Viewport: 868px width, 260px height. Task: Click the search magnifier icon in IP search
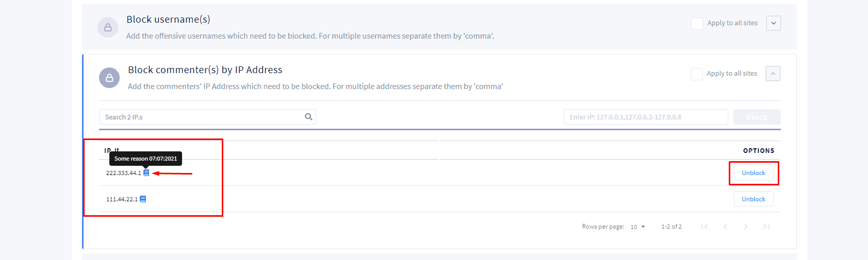click(308, 117)
